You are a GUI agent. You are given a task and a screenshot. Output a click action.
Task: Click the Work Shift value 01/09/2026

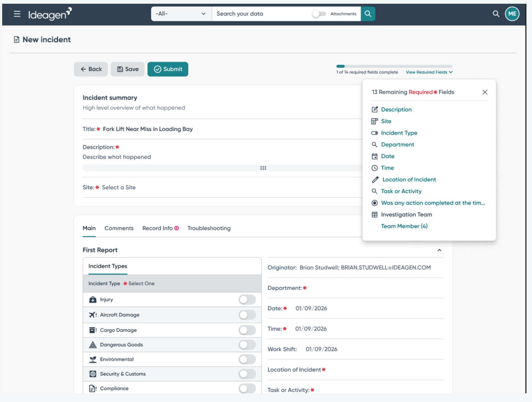click(x=321, y=349)
